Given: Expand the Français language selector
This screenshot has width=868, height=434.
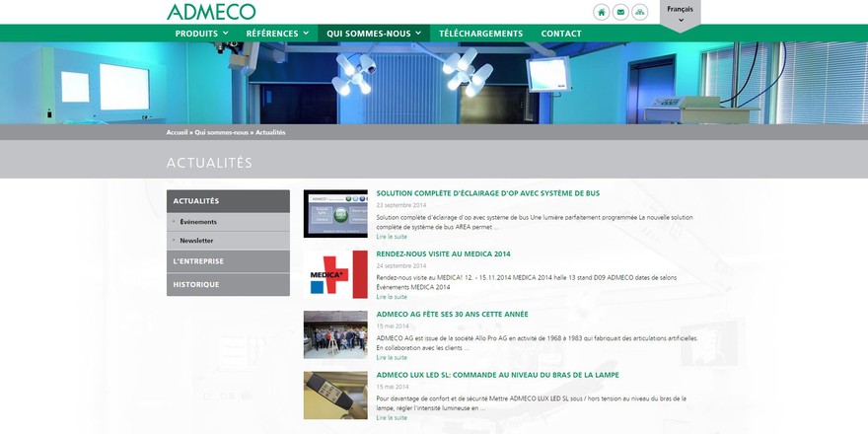Looking at the screenshot, I should coord(680,14).
